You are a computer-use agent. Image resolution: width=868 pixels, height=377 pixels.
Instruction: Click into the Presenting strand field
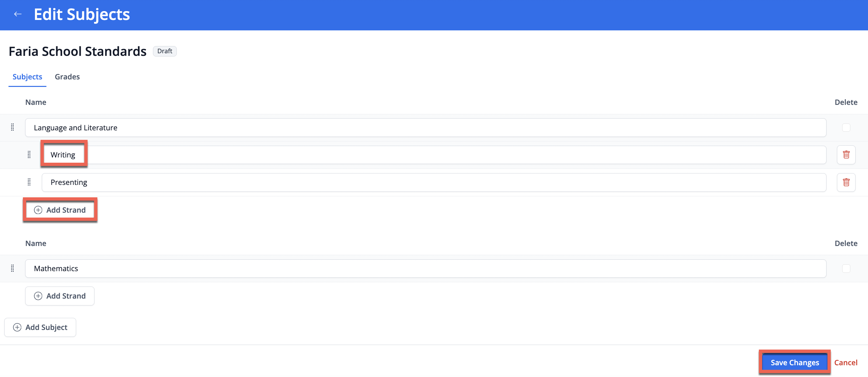434,182
